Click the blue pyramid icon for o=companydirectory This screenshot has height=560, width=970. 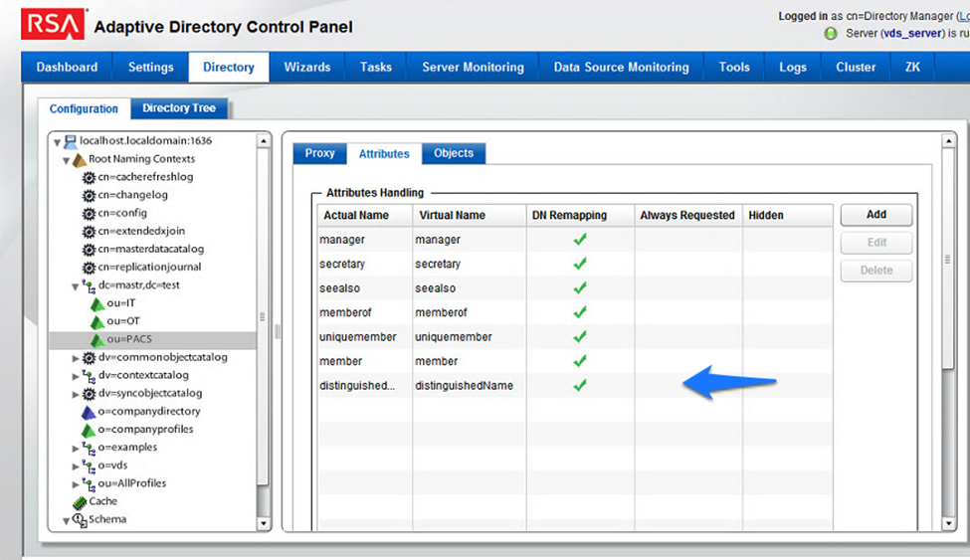pos(89,412)
